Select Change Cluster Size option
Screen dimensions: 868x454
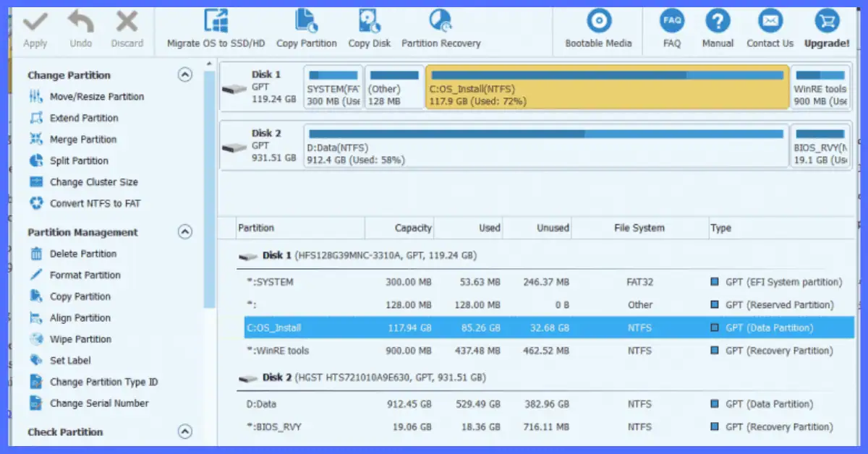click(84, 182)
